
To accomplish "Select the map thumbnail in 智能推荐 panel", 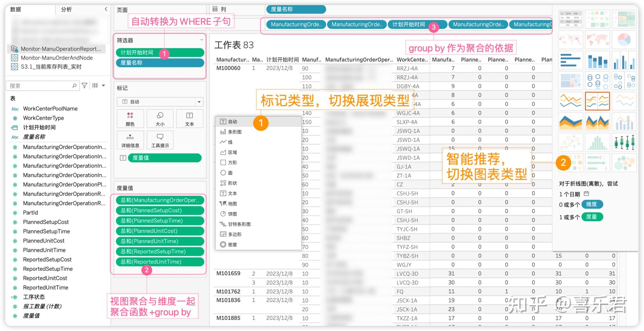I will [x=570, y=40].
